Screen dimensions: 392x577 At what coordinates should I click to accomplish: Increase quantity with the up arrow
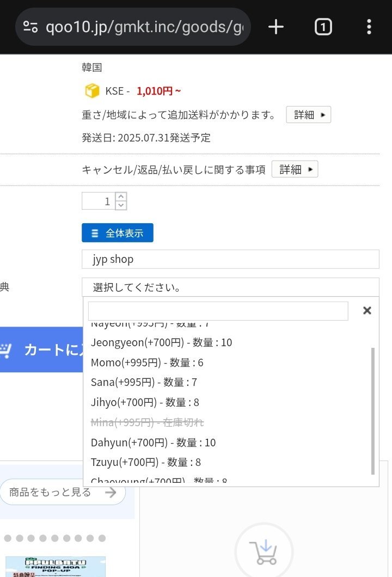(x=121, y=197)
